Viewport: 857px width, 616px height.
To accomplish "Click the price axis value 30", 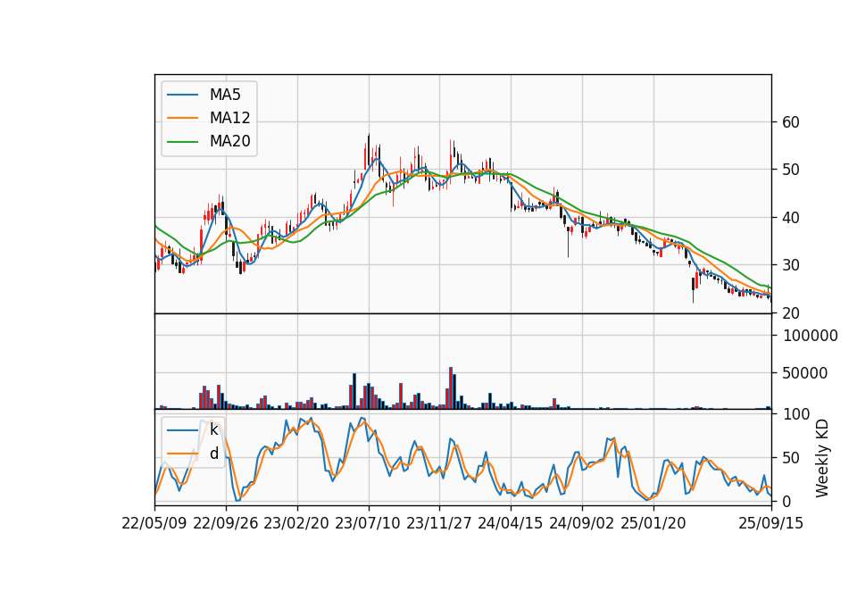I will click(791, 265).
